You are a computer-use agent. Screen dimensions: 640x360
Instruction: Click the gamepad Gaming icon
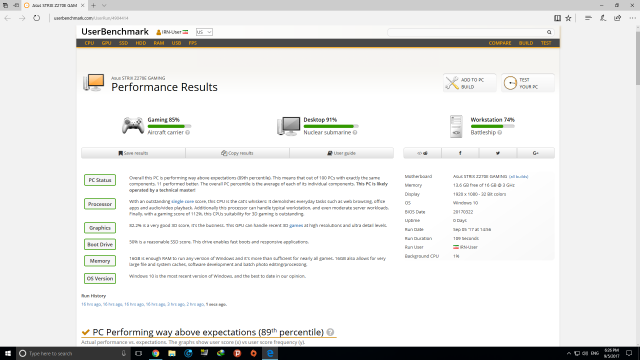click(133, 125)
